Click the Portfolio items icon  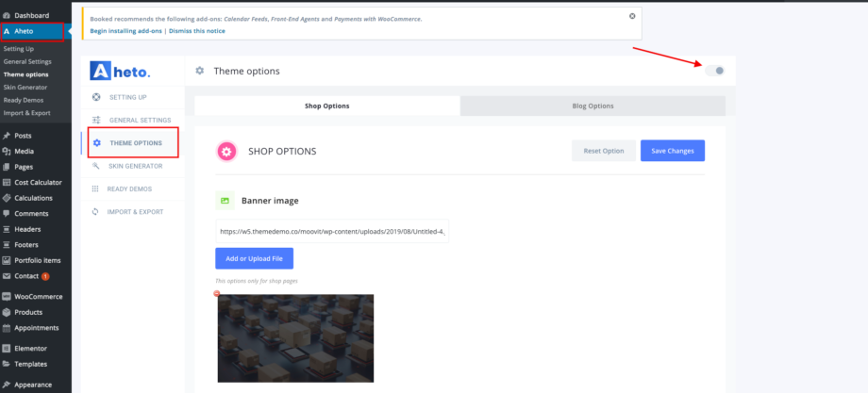coord(7,260)
